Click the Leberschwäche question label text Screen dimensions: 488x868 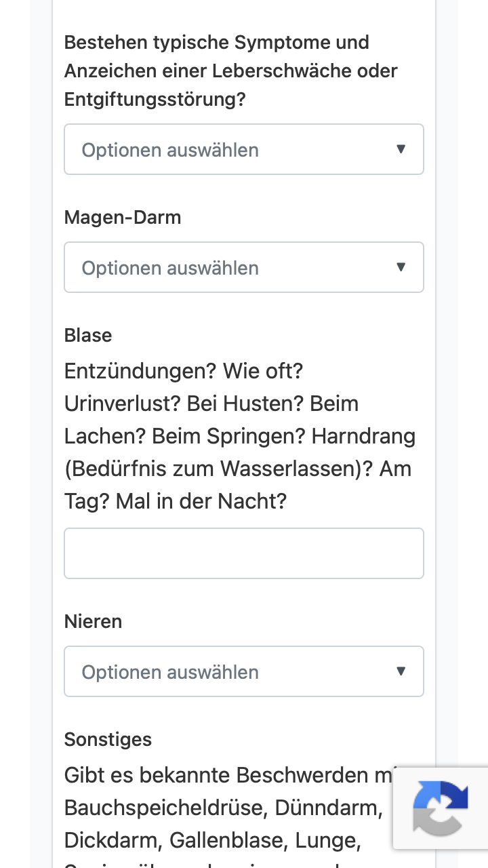point(231,71)
